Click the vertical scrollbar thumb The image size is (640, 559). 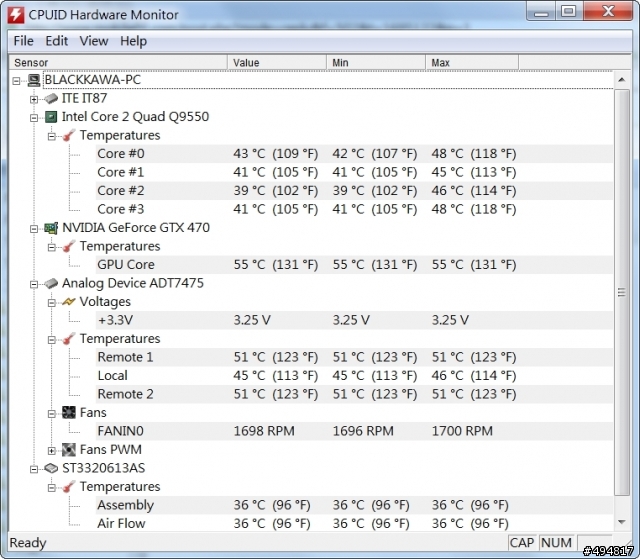tap(622, 293)
